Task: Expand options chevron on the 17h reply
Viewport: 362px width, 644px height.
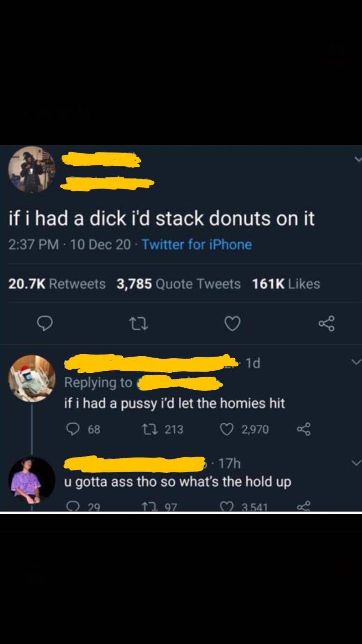Action: (x=356, y=463)
